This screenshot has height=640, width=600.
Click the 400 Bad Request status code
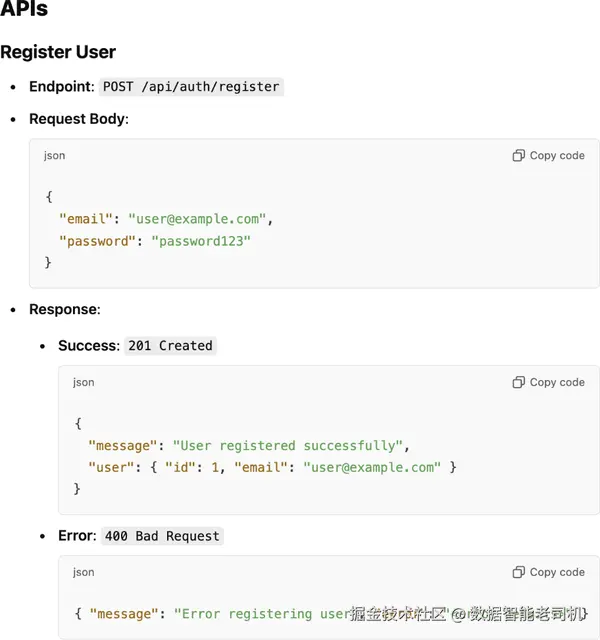162,536
